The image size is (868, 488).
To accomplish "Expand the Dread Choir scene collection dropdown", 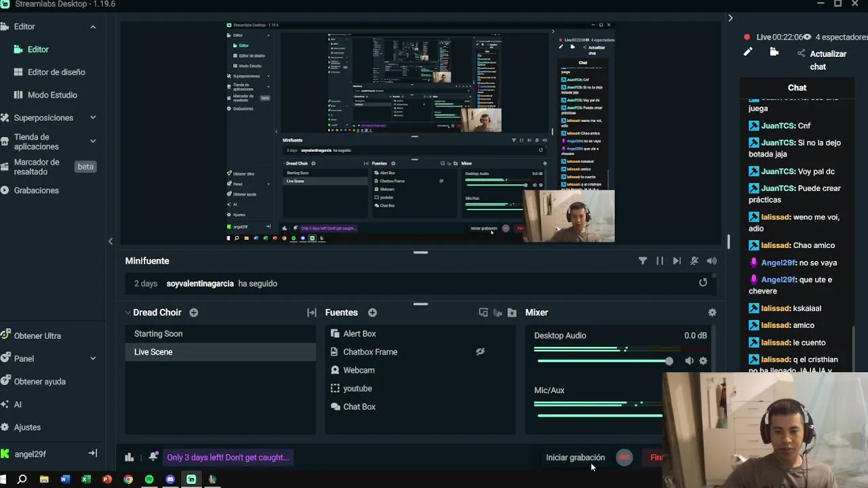I will click(x=127, y=312).
